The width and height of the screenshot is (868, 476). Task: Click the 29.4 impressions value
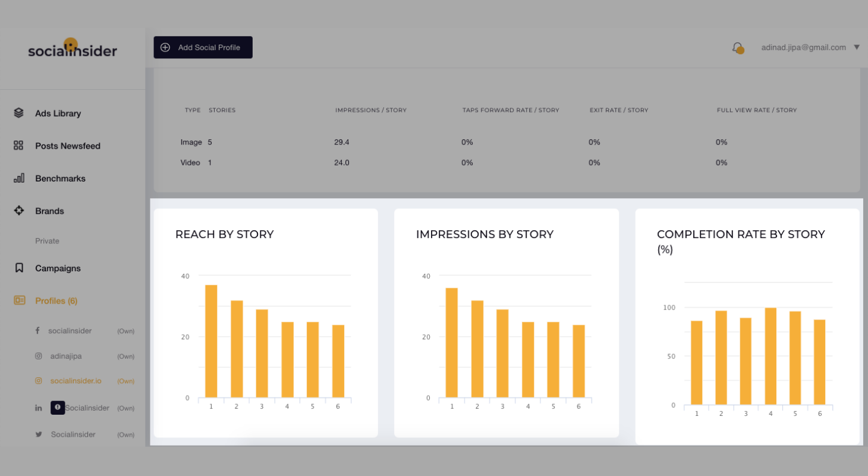tap(342, 142)
